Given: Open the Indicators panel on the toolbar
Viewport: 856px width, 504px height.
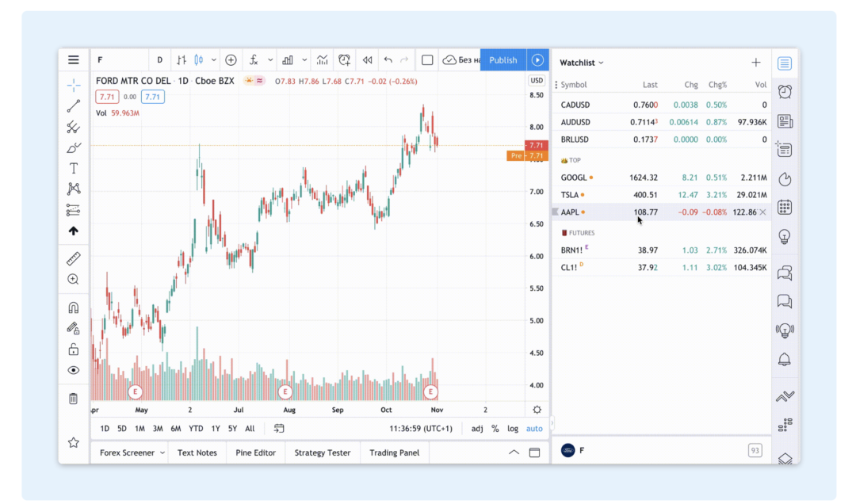Looking at the screenshot, I should pos(254,59).
